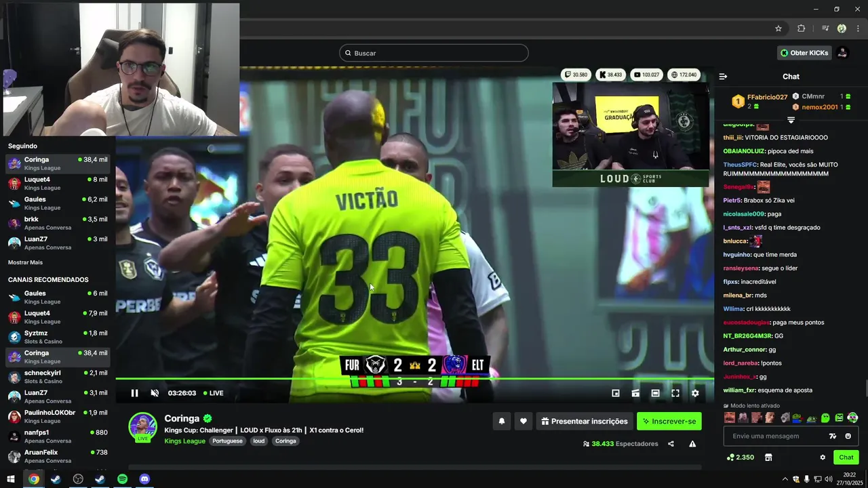Open user profile avatar menu
868x488 pixels.
pyautogui.click(x=842, y=53)
